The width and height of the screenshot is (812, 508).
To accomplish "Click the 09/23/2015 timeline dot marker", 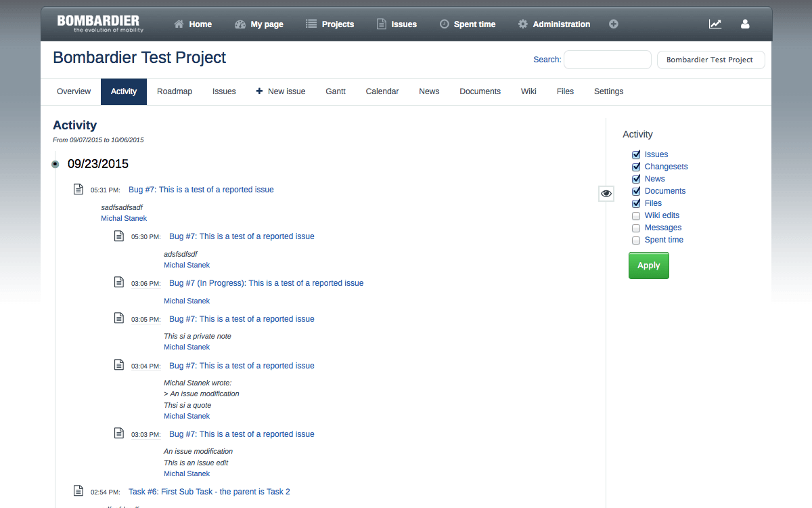I will [55, 164].
